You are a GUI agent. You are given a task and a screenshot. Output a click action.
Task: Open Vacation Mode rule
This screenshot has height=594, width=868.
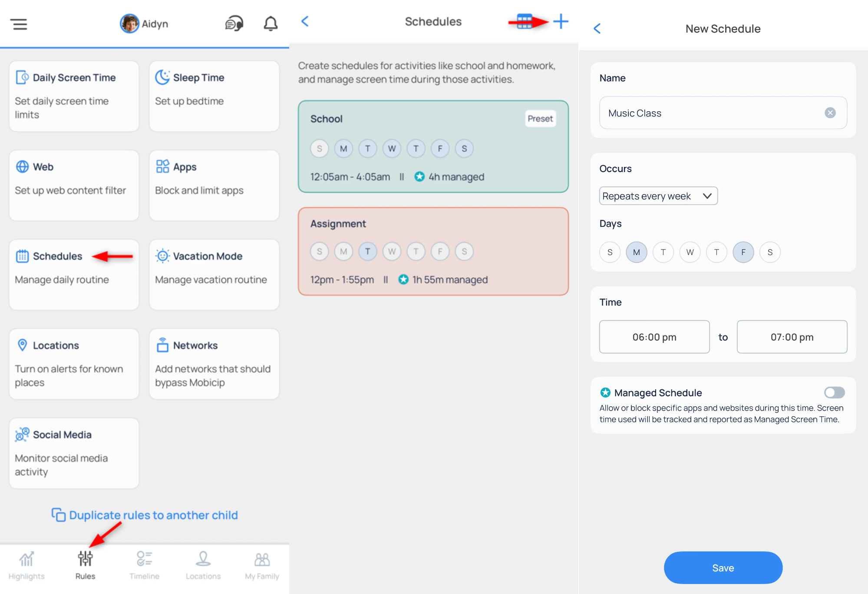214,275
